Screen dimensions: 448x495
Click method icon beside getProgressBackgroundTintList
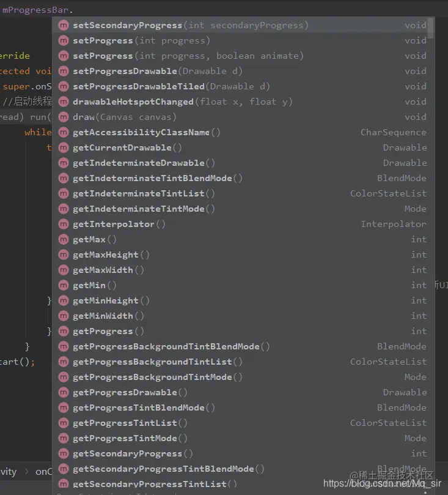[64, 362]
